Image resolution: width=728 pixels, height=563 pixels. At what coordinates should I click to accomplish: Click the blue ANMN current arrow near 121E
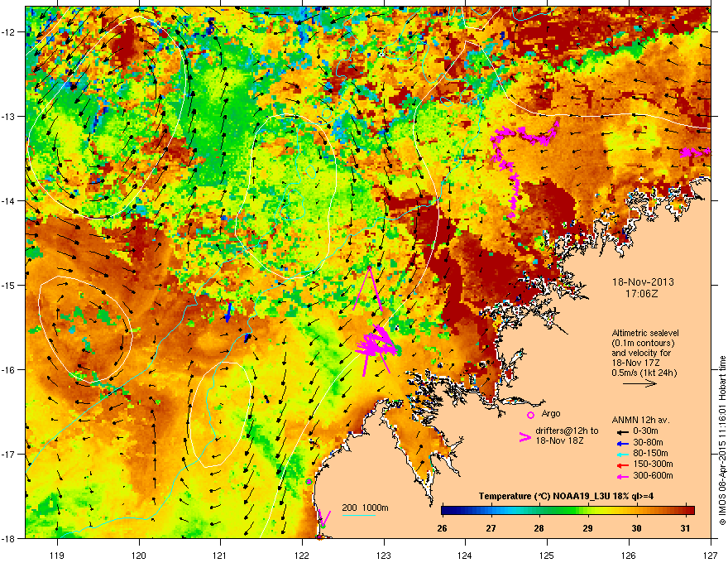coord(227,313)
